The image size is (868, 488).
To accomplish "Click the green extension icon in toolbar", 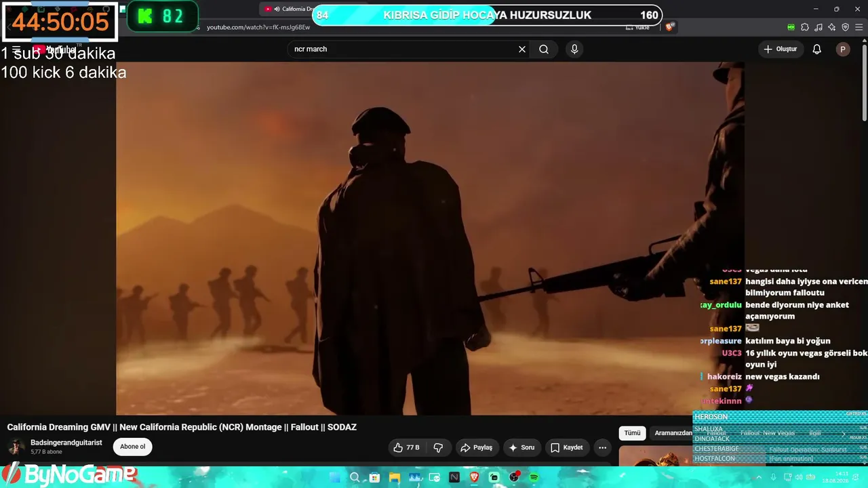I will [791, 27].
